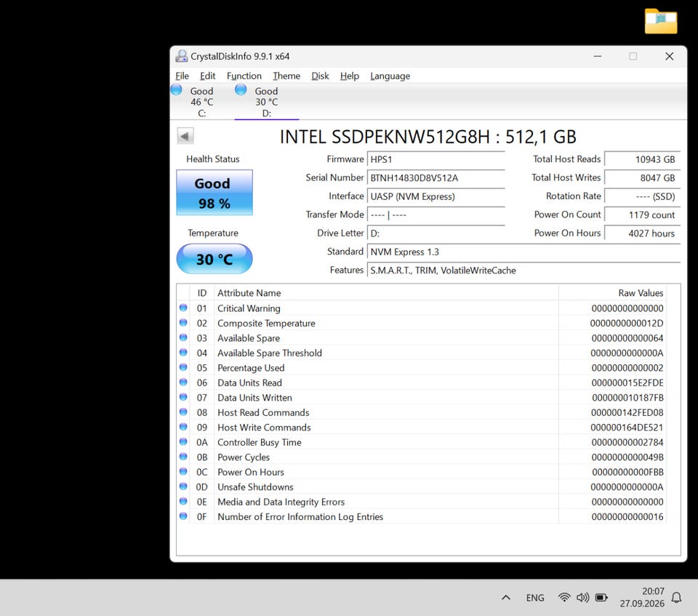Viewport: 698px width, 616px height.
Task: Click the Serial Number field
Action: [436, 178]
